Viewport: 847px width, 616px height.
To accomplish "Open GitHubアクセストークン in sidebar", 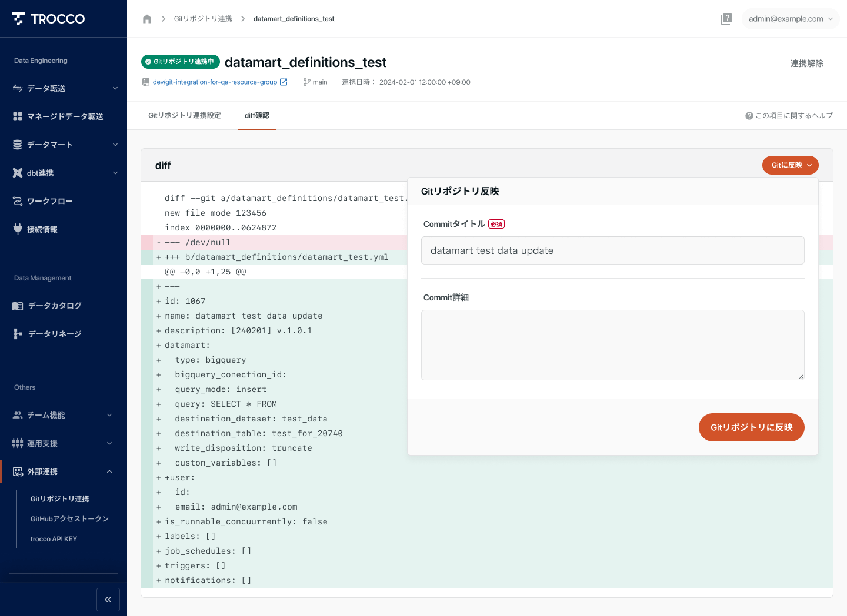I will click(x=69, y=519).
